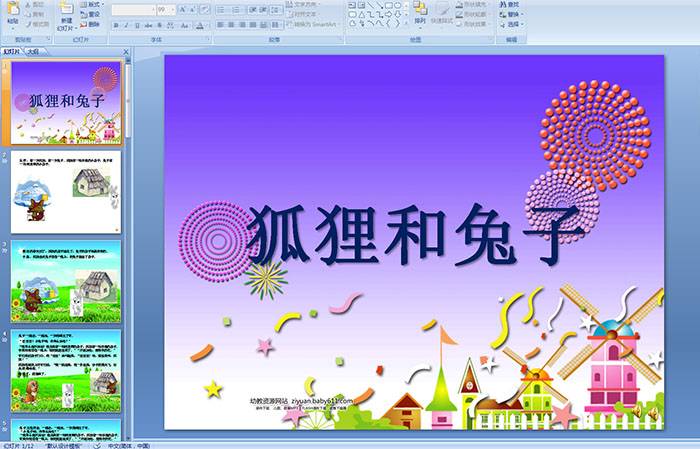Toggle bold formatting with B button
700x449 pixels.
[115, 25]
